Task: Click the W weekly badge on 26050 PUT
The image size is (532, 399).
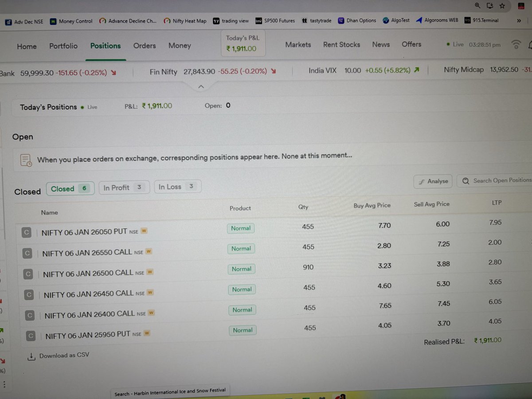Action: click(x=144, y=231)
